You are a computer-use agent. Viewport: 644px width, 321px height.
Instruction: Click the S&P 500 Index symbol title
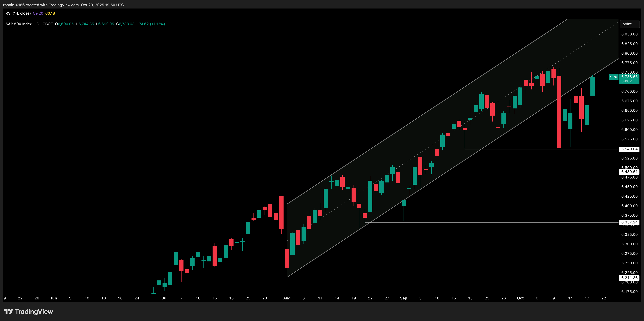tap(19, 24)
